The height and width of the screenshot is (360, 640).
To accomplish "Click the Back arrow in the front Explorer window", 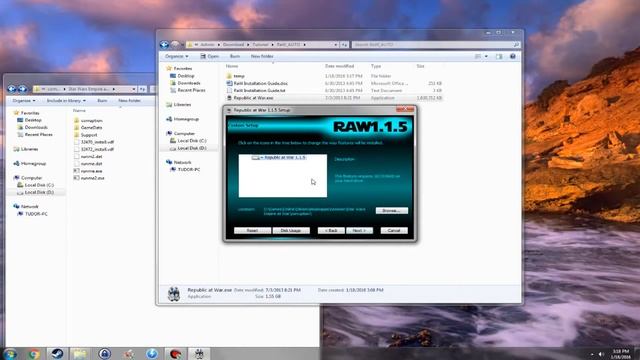I will click(164, 44).
